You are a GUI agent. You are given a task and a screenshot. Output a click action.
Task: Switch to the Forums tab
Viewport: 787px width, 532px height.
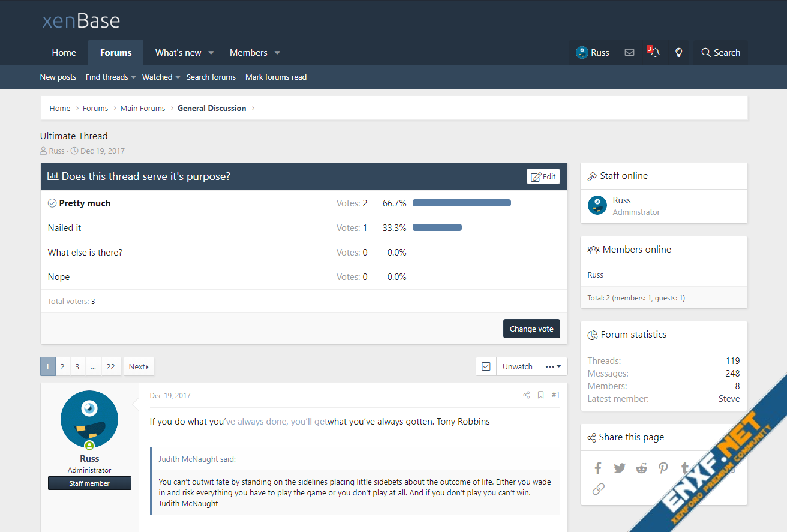[116, 53]
